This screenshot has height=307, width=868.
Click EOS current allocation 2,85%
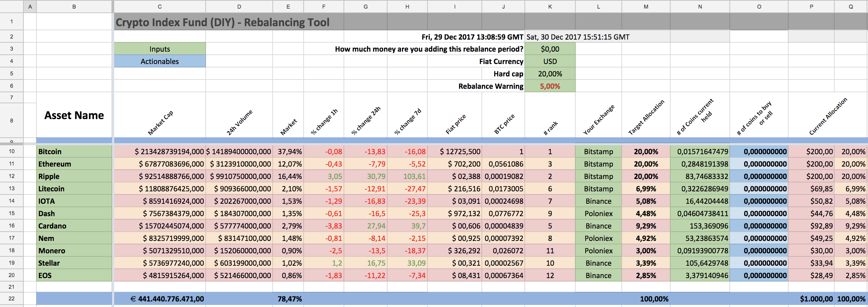[x=851, y=275]
